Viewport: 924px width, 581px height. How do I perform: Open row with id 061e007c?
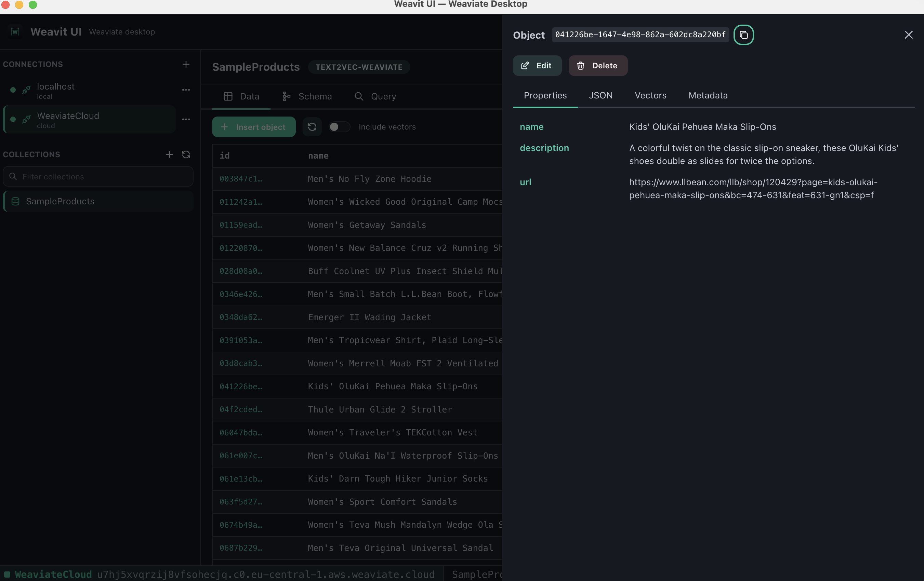pyautogui.click(x=357, y=456)
